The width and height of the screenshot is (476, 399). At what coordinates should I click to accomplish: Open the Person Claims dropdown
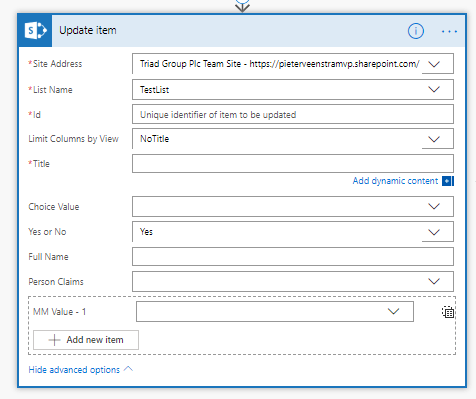click(434, 281)
